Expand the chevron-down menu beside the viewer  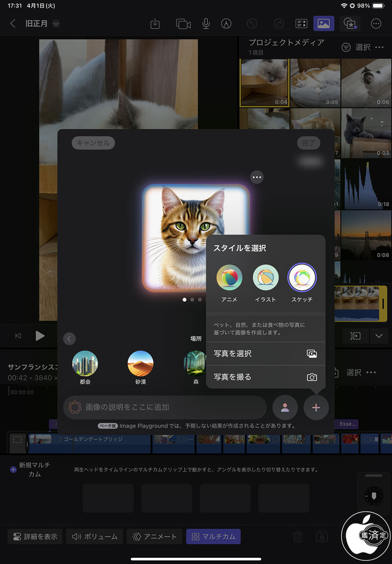click(379, 336)
